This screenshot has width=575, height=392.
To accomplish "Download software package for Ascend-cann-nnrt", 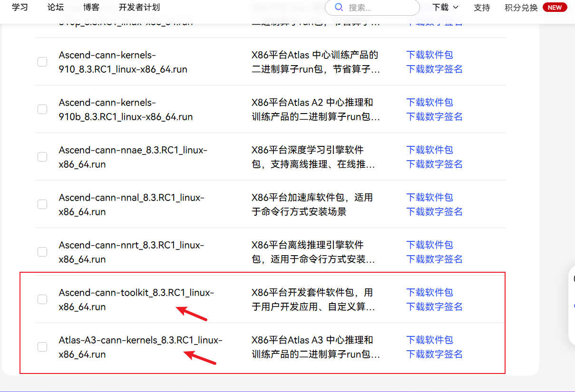I will point(429,245).
